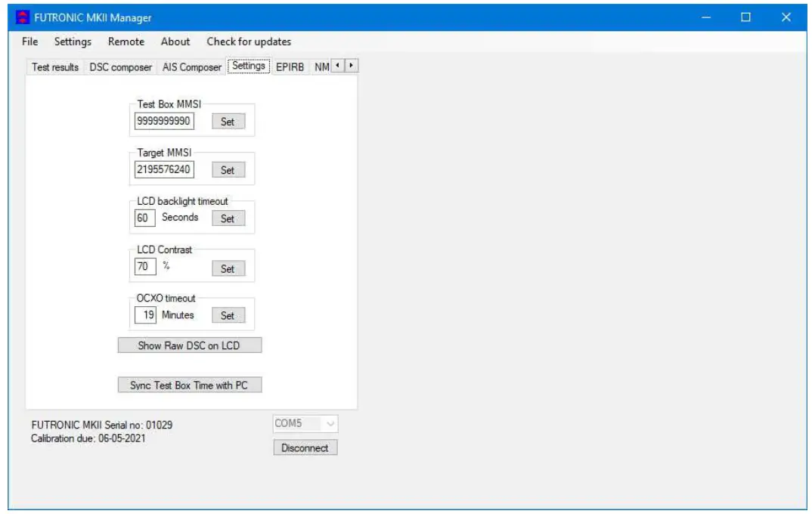The width and height of the screenshot is (812, 514).
Task: Switch to the AIS Composer tab
Action: click(x=191, y=67)
